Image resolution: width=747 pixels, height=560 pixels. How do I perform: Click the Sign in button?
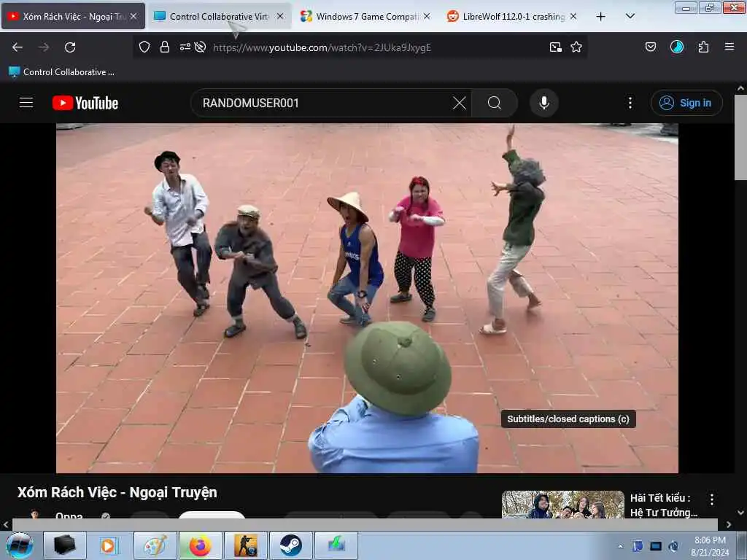click(686, 103)
